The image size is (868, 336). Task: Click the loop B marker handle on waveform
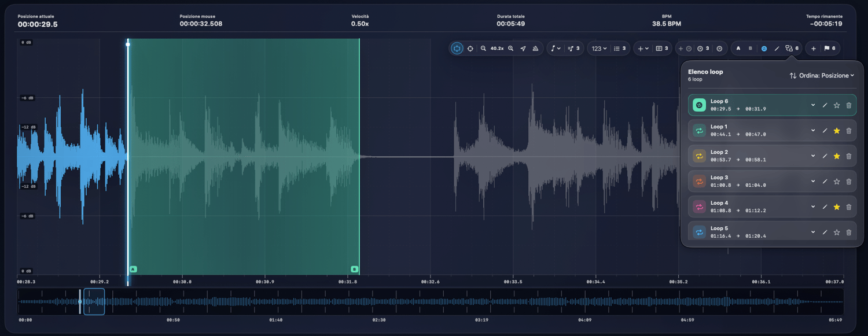(x=355, y=269)
